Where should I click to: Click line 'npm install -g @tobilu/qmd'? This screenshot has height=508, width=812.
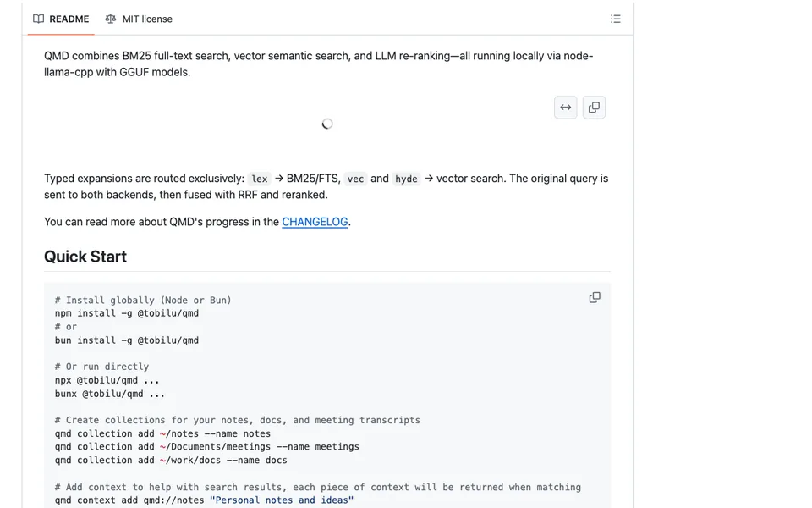[127, 313]
